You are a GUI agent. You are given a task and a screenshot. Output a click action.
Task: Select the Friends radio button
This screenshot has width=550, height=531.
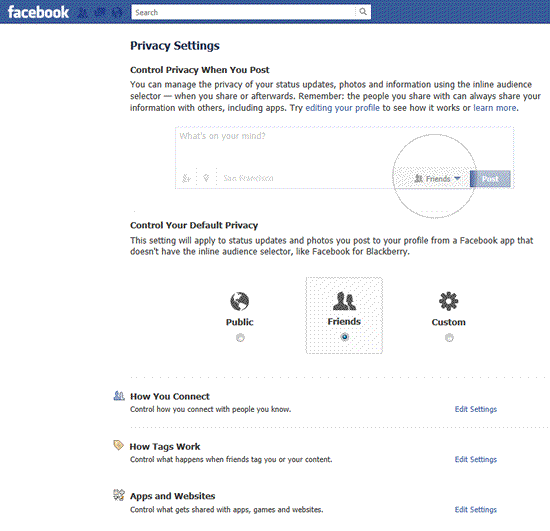(x=345, y=337)
